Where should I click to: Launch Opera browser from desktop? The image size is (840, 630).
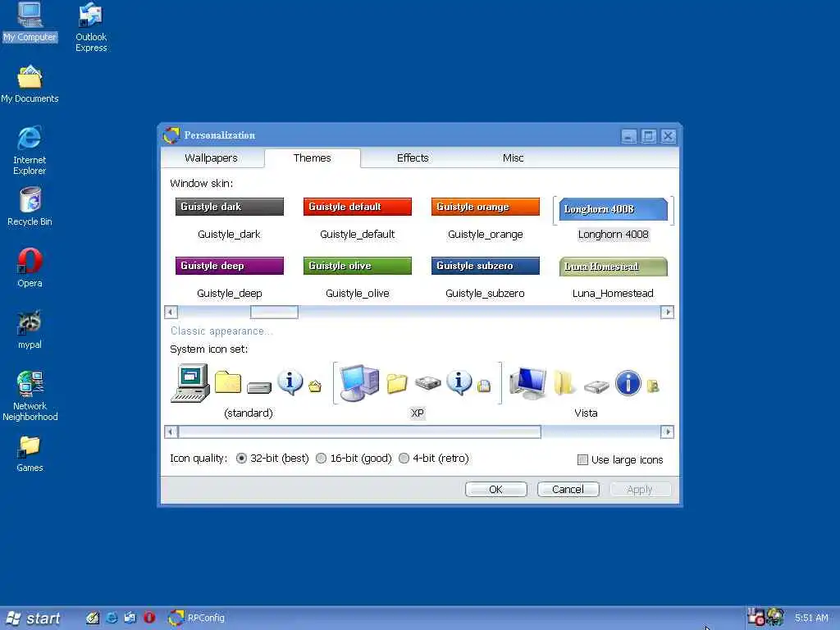30,268
